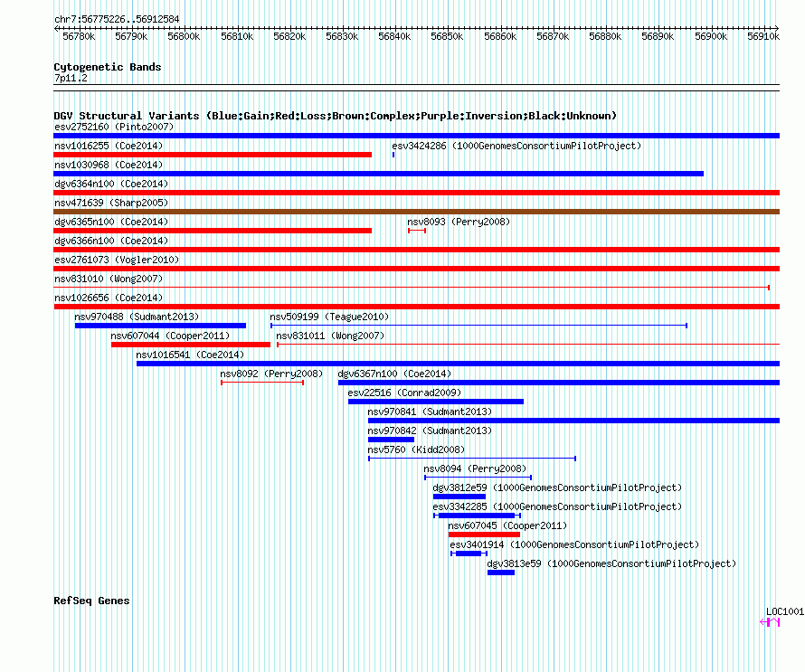Click the 56780k ruler tick label
The height and width of the screenshot is (672, 805).
coord(79,36)
